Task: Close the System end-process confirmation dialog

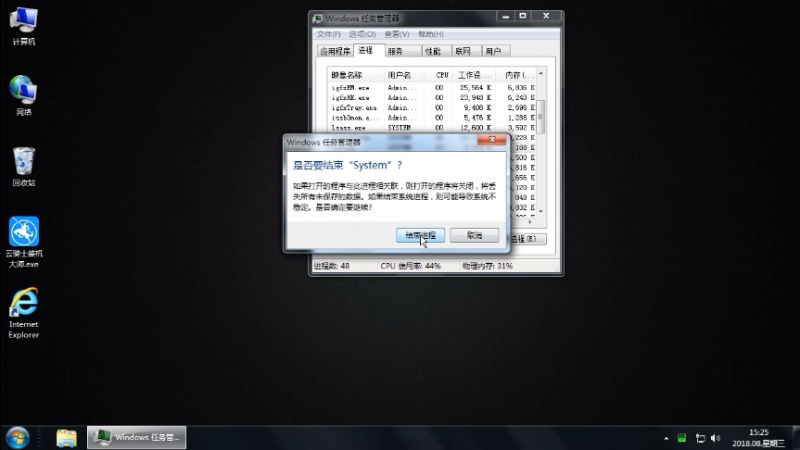Action: [x=492, y=139]
